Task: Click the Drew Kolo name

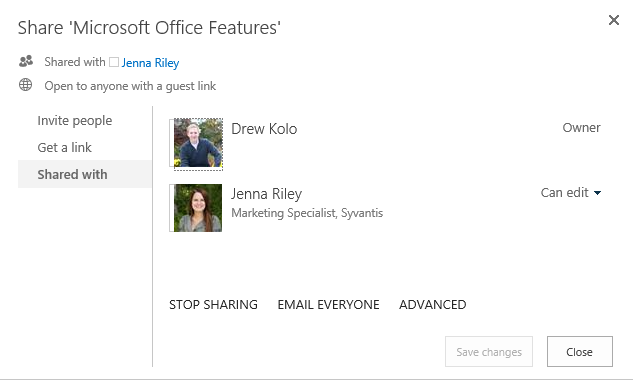Action: click(264, 129)
